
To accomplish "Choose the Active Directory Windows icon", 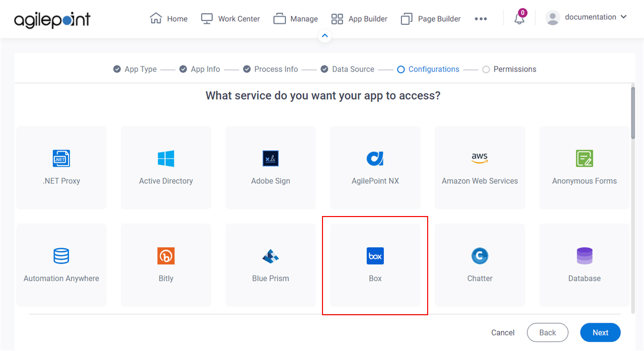I will point(166,159).
